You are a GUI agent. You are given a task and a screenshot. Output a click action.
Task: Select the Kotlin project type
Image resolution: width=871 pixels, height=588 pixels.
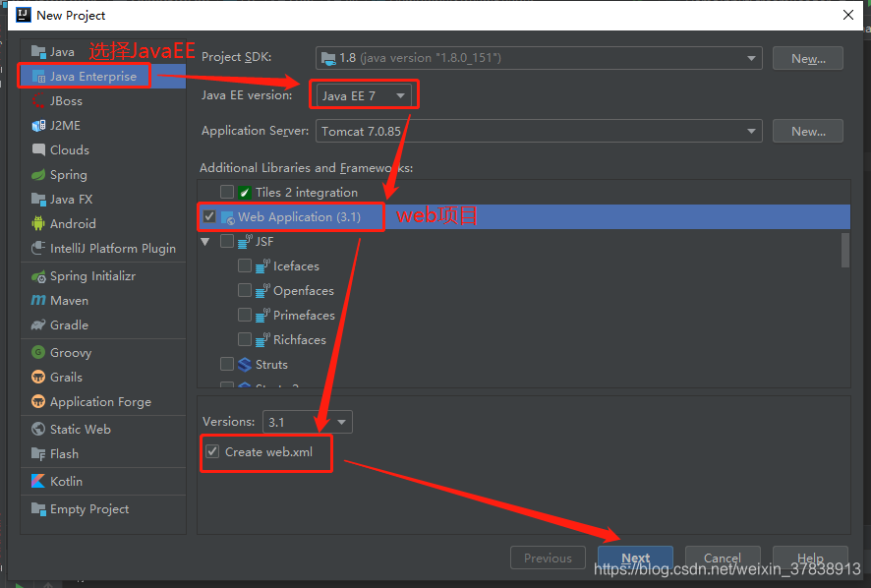tap(103, 481)
